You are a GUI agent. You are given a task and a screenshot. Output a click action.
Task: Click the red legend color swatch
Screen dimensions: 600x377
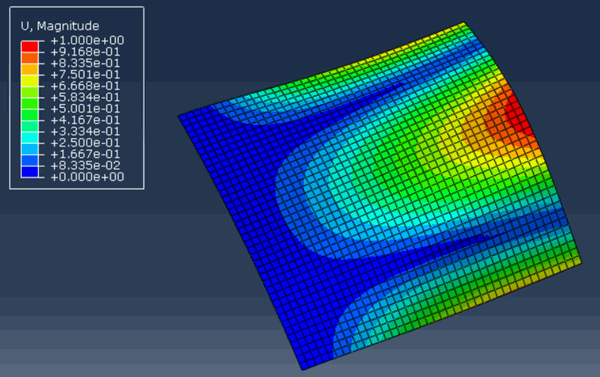[x=29, y=46]
